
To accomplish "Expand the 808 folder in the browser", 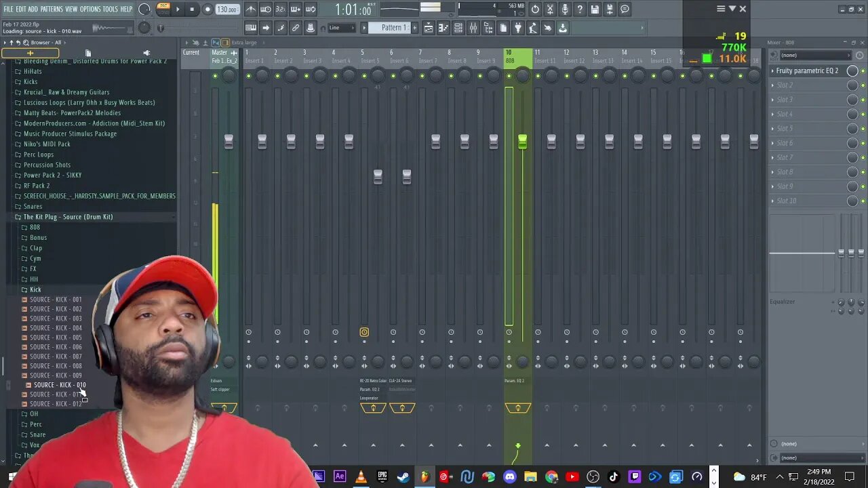I will pos(35,227).
